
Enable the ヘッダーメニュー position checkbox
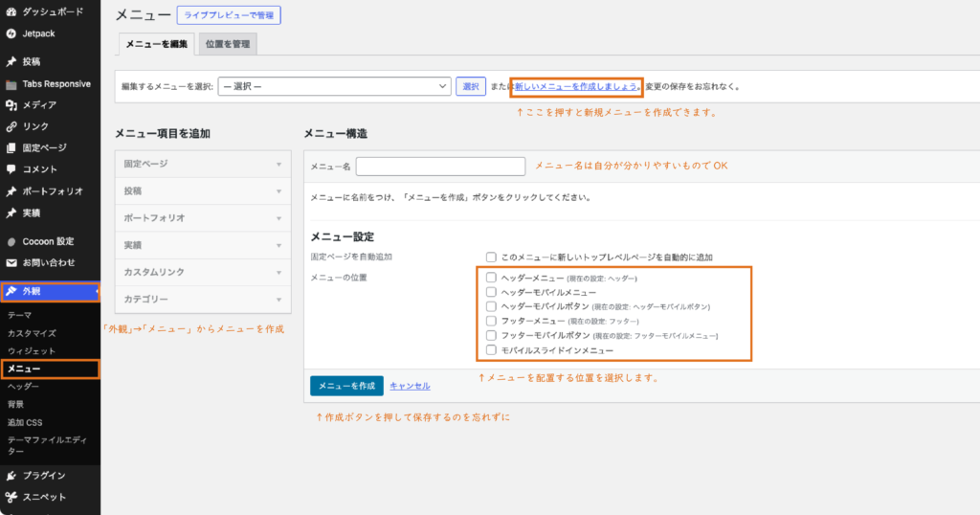[491, 278]
